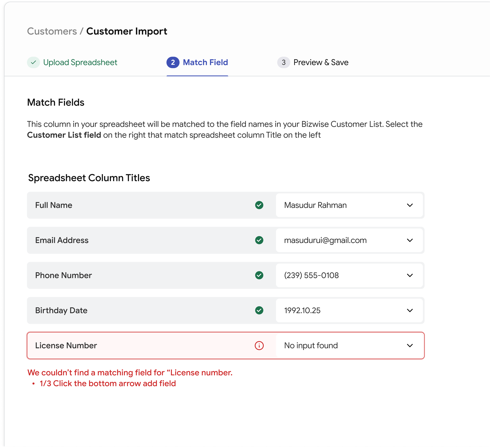
Task: Open the birthday 1992.10.25 dropdown
Action: (410, 311)
